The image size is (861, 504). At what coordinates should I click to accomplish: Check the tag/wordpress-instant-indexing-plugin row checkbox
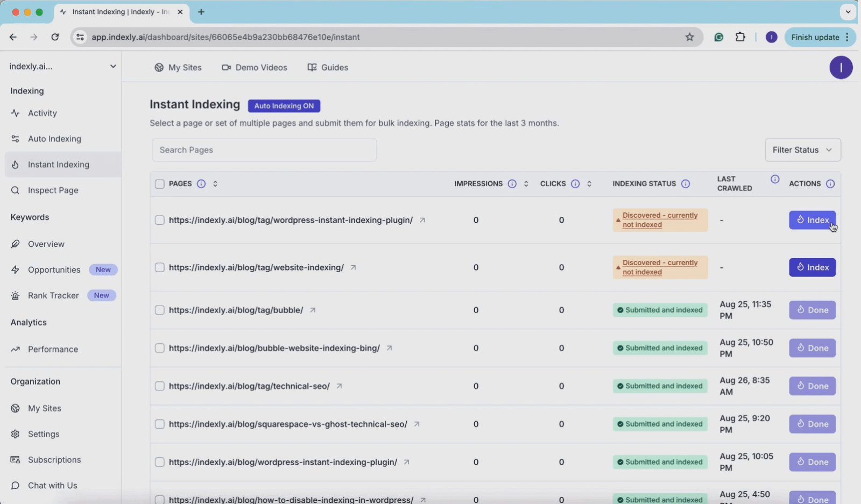click(x=159, y=220)
